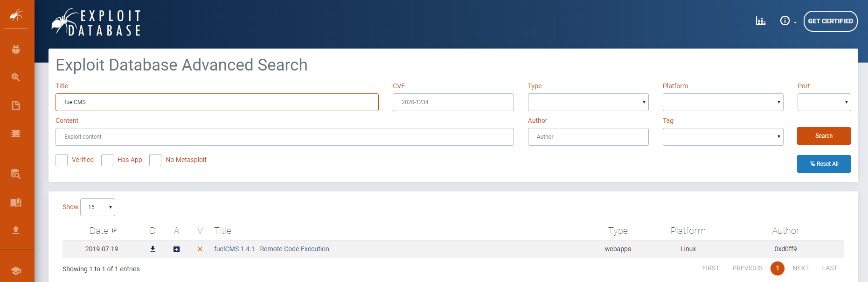Tick the Has App checkbox
868x282 pixels.
point(107,160)
